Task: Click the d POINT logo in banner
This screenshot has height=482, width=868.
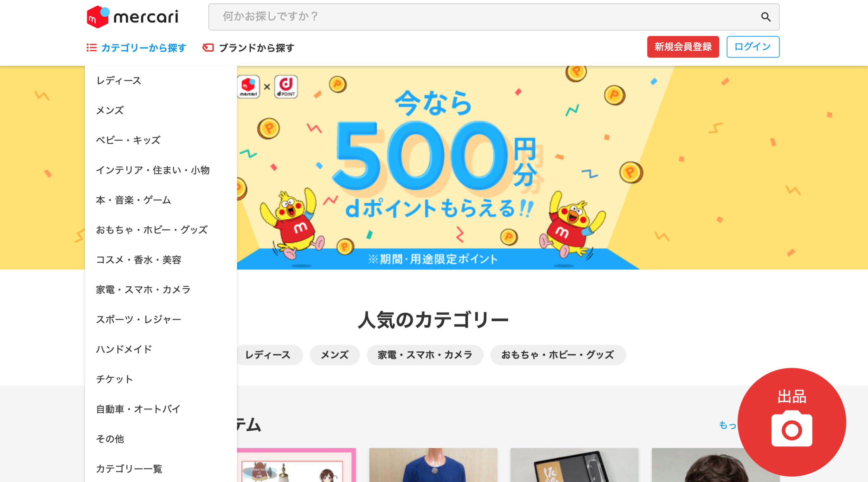Action: pyautogui.click(x=286, y=86)
